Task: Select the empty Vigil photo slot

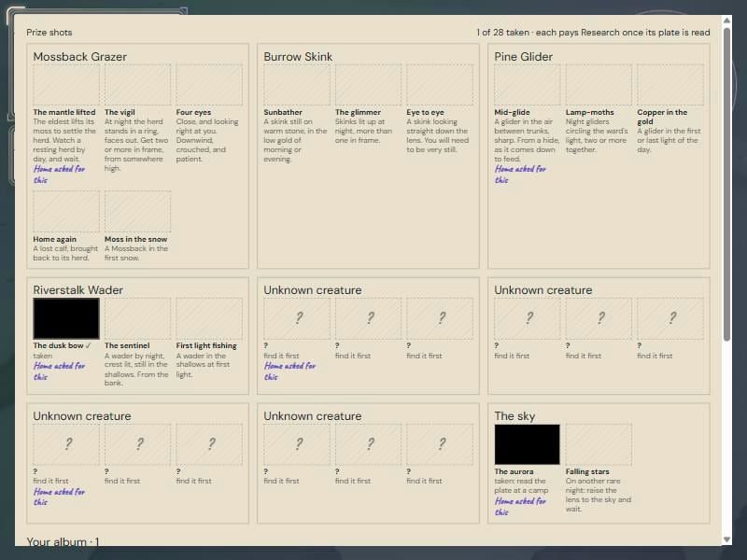Action: pos(137,85)
